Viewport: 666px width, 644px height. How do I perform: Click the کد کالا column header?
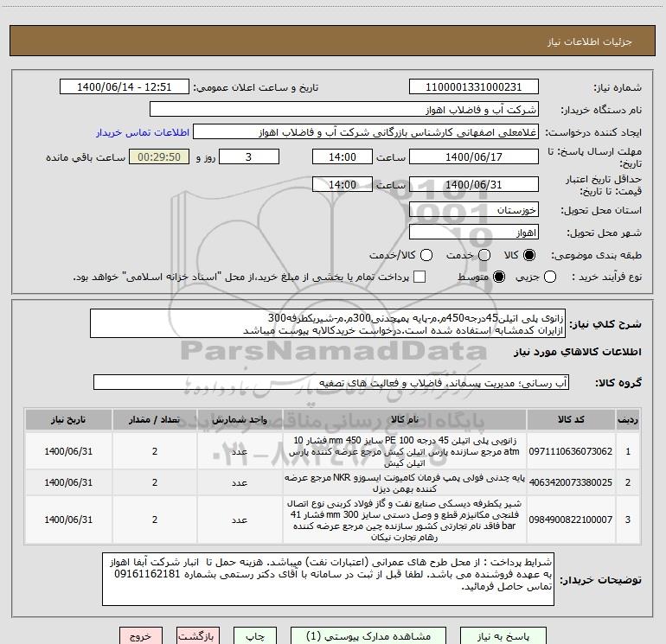pos(571,419)
